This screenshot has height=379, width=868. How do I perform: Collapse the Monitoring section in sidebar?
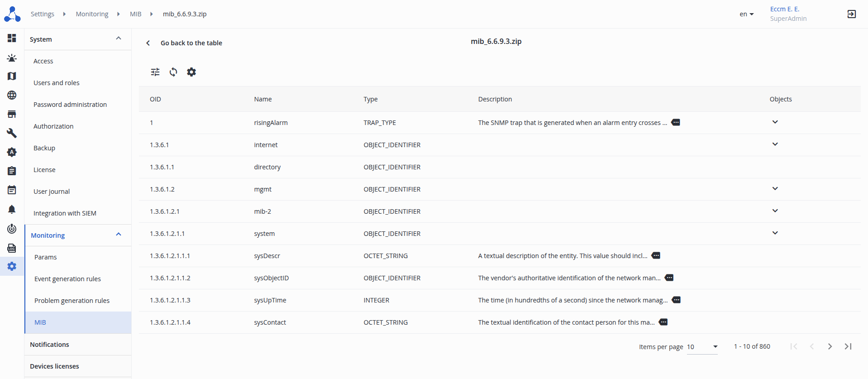119,235
